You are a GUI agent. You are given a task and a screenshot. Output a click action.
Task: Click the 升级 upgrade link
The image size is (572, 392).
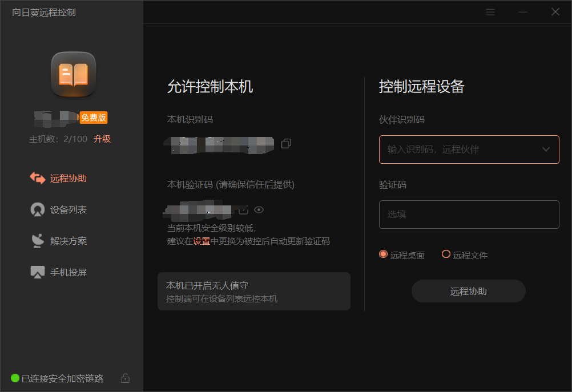(102, 139)
